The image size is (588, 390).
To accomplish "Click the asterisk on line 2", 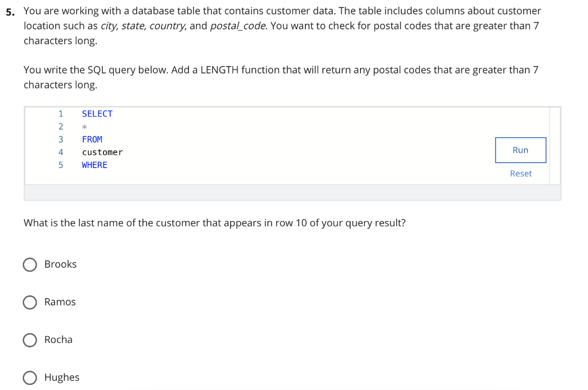I will point(84,126).
